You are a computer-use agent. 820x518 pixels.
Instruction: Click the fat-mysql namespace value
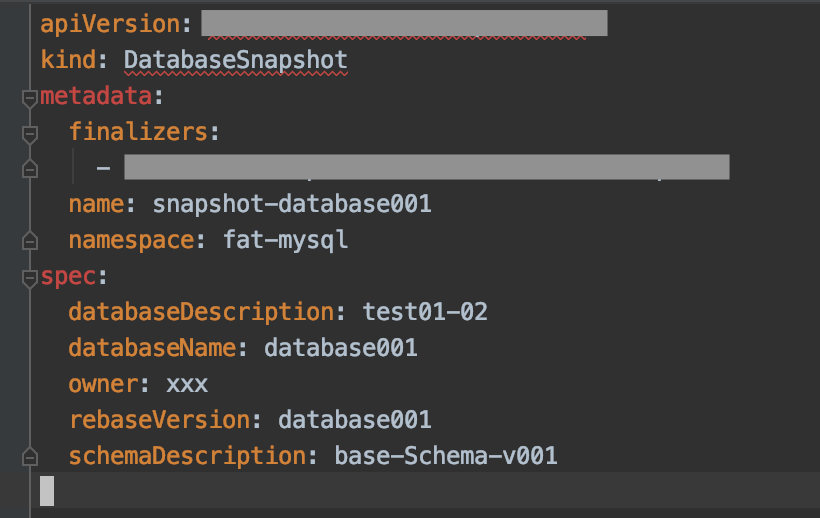click(x=286, y=240)
